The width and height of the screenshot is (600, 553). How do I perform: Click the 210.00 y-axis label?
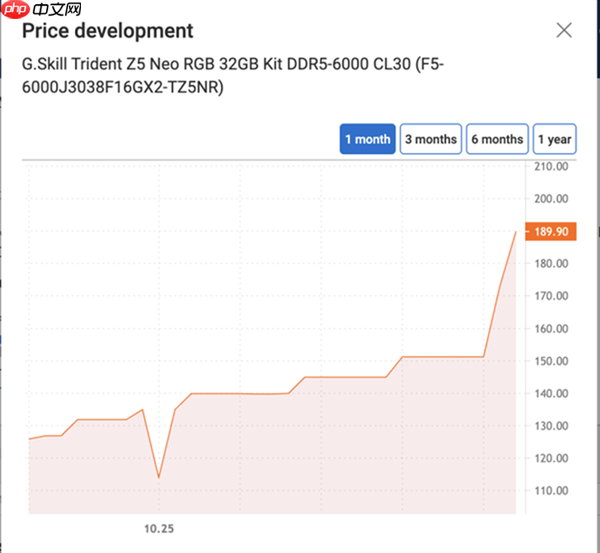pyautogui.click(x=552, y=166)
